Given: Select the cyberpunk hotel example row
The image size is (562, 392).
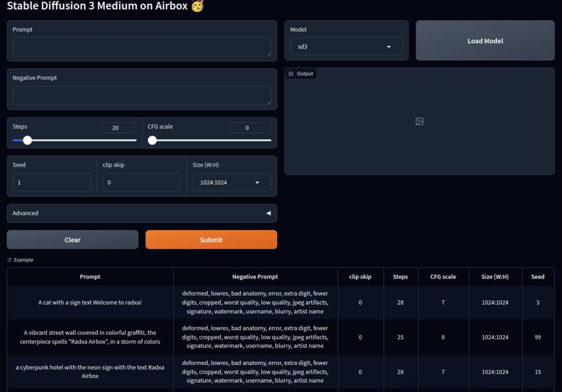Looking at the screenshot, I should pyautogui.click(x=280, y=372).
